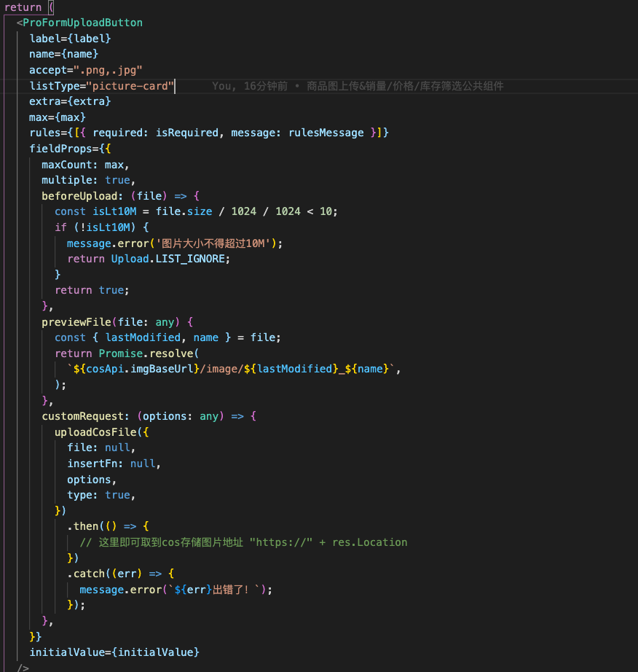Click the if (!isLt10M) condition
This screenshot has height=672, width=638.
point(102,227)
